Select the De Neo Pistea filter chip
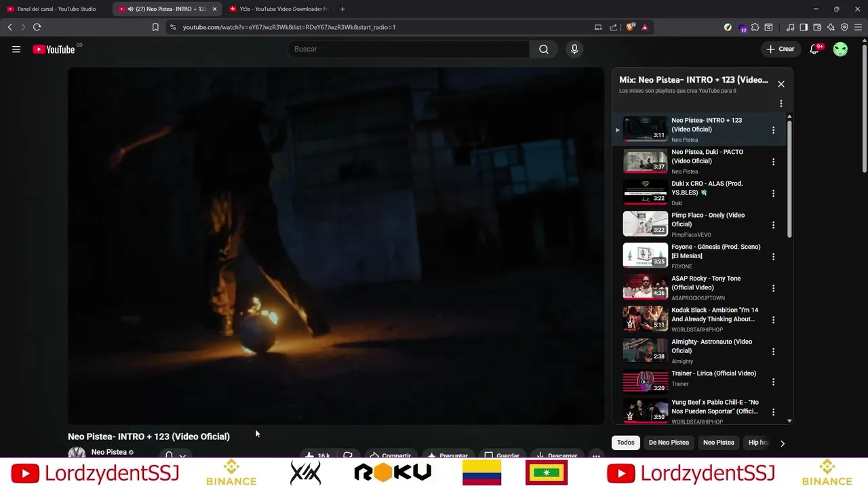Image resolution: width=868 pixels, height=488 pixels. (669, 443)
